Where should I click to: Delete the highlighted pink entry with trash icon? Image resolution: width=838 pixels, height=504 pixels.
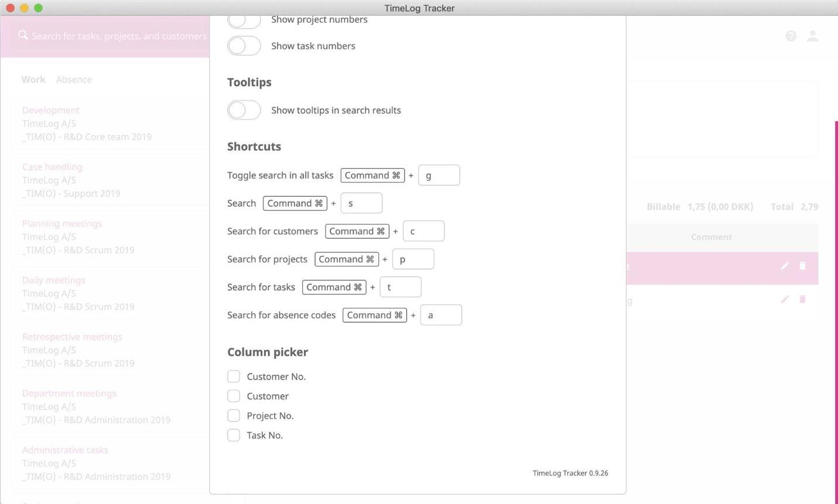coord(802,266)
